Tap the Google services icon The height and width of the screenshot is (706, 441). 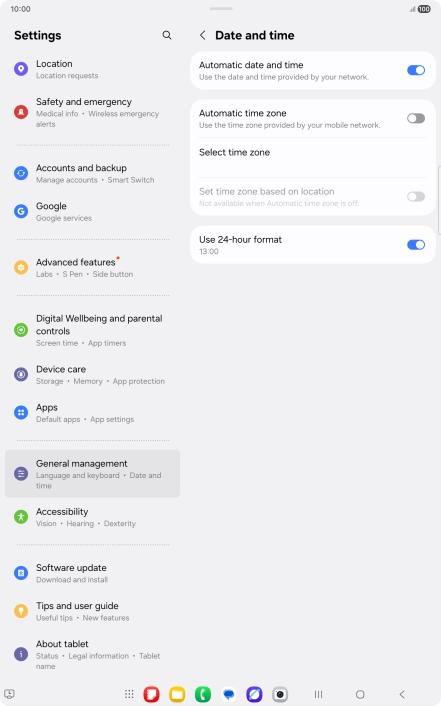coord(21,211)
